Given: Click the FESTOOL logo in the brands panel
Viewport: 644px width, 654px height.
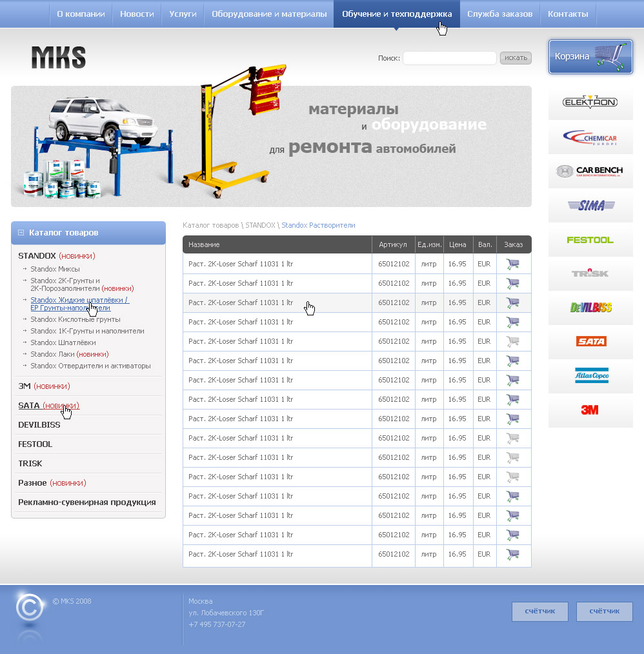Looking at the screenshot, I should pos(590,240).
